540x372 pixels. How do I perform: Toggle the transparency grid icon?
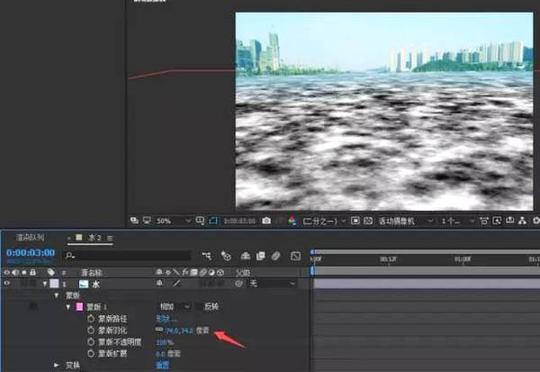[368, 220]
